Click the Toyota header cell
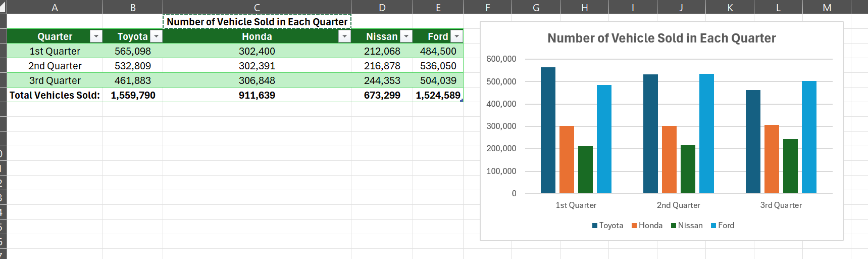This screenshot has width=868, height=259. [x=133, y=36]
